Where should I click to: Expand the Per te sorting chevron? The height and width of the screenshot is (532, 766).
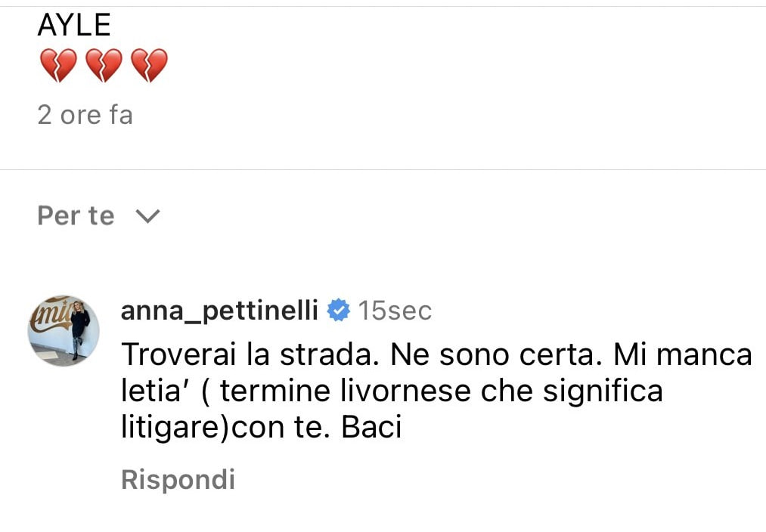(147, 217)
